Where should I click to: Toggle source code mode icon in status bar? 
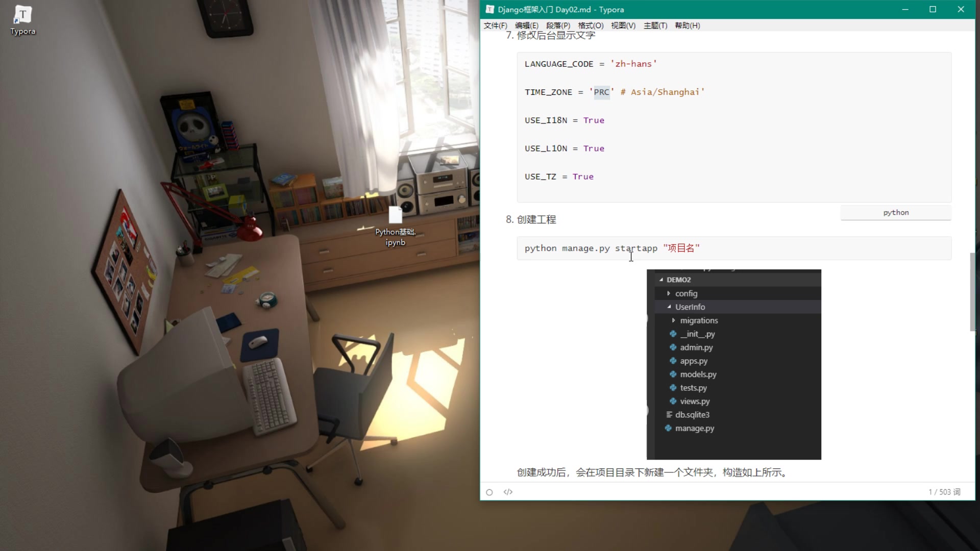(508, 492)
